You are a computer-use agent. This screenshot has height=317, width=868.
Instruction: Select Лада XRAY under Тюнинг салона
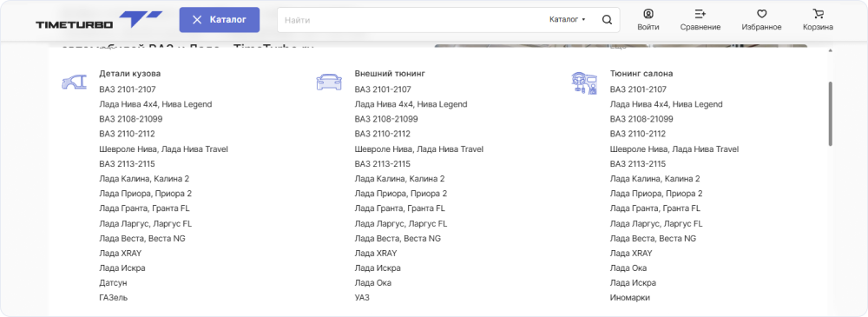[631, 254]
